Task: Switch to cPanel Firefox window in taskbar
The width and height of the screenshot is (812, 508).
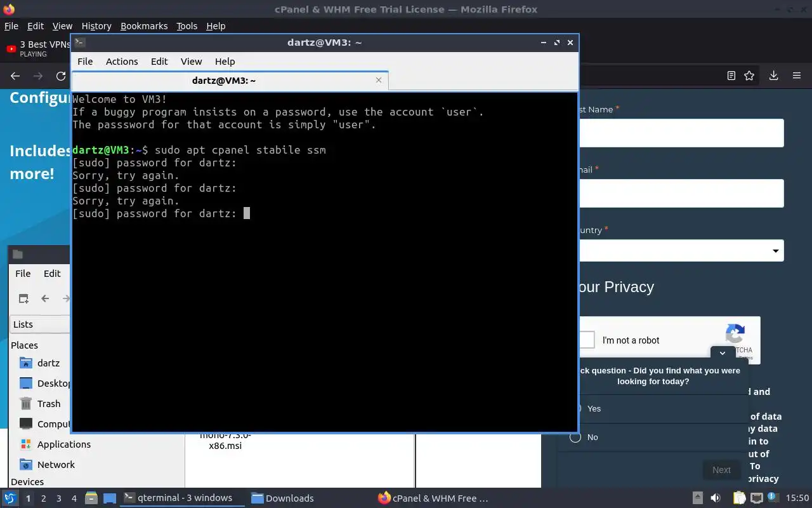Action: tap(433, 498)
